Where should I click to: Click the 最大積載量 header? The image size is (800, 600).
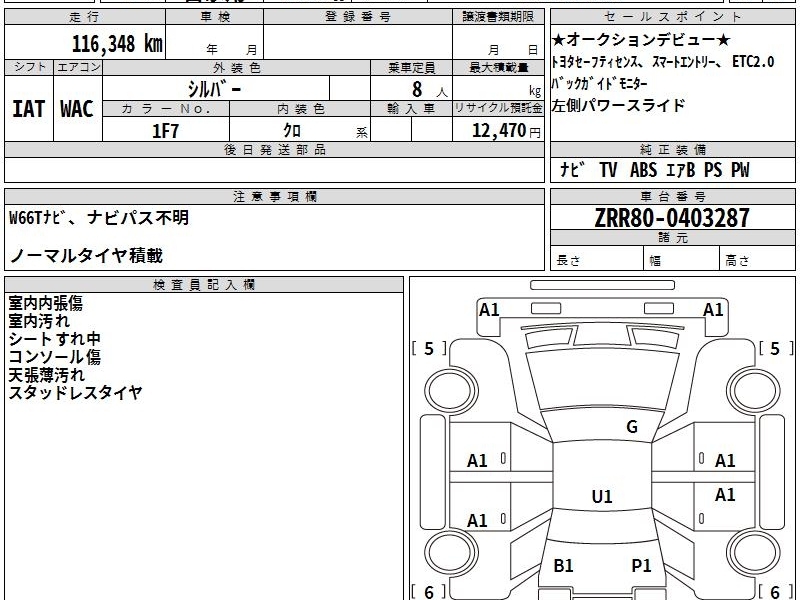(498, 67)
